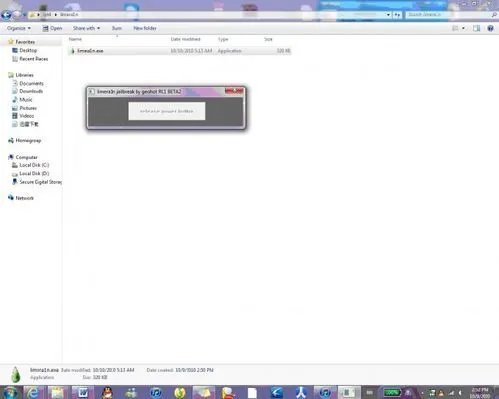Select Network in the navigation pane
Screen dimensions: 499x399
[24, 198]
